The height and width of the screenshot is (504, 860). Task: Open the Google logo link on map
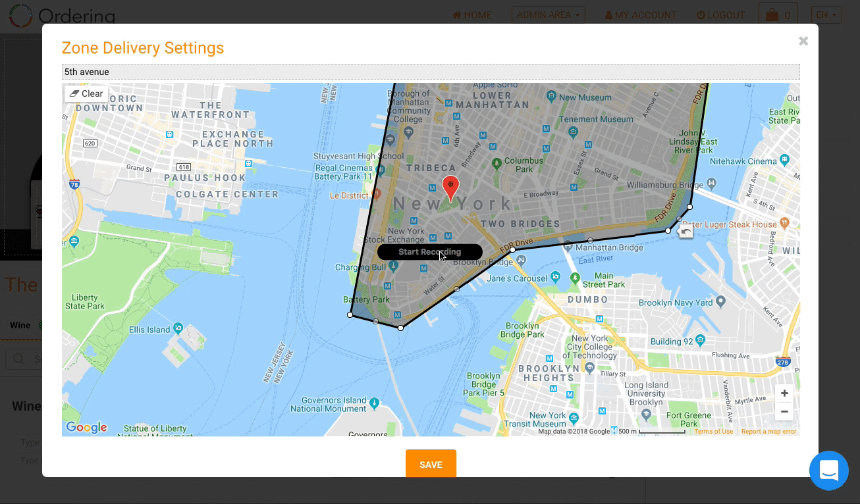[x=86, y=428]
